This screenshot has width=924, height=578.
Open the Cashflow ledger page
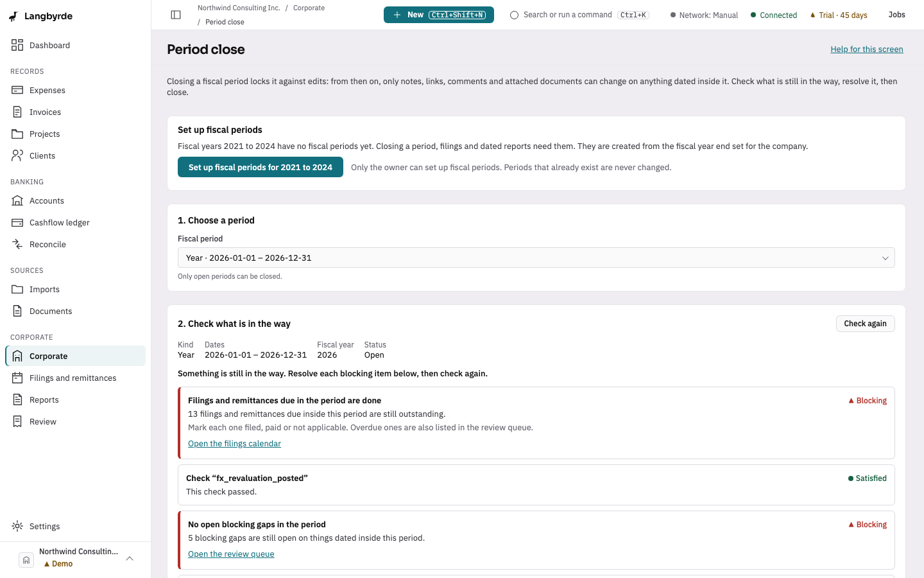click(x=76, y=222)
